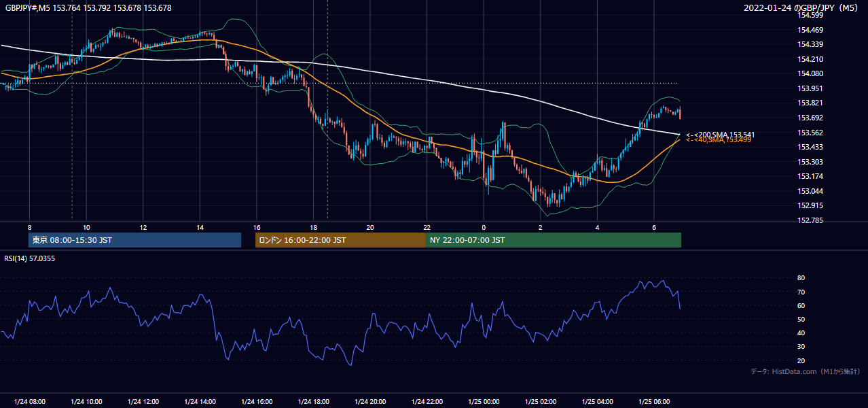Click the 1/24 14:00 bottom time label
868x408 pixels.
(200, 402)
